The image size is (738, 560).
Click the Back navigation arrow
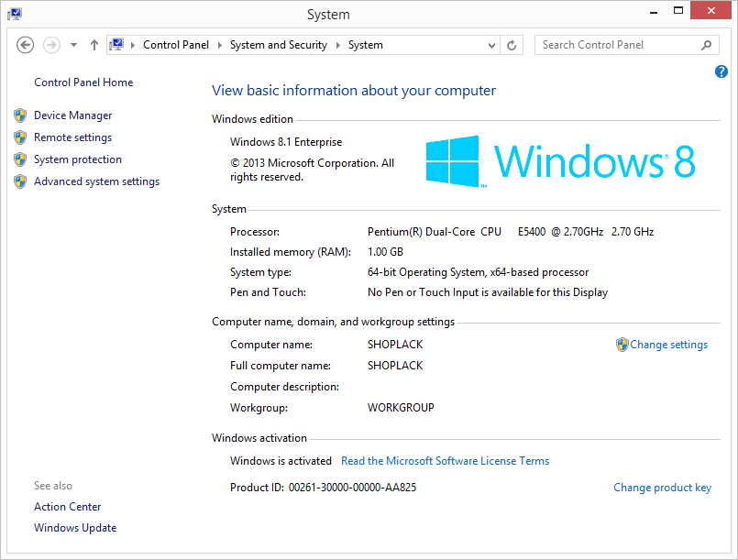(x=25, y=45)
